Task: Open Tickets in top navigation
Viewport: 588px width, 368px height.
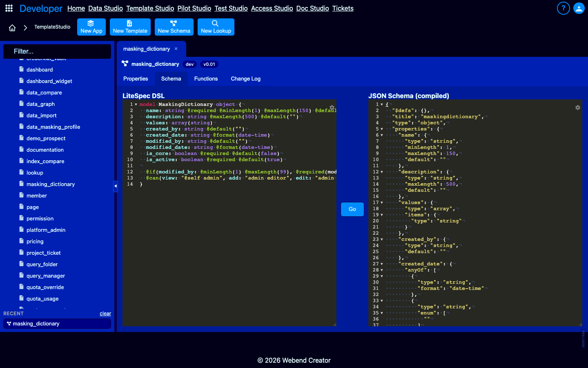Action: coord(343,8)
